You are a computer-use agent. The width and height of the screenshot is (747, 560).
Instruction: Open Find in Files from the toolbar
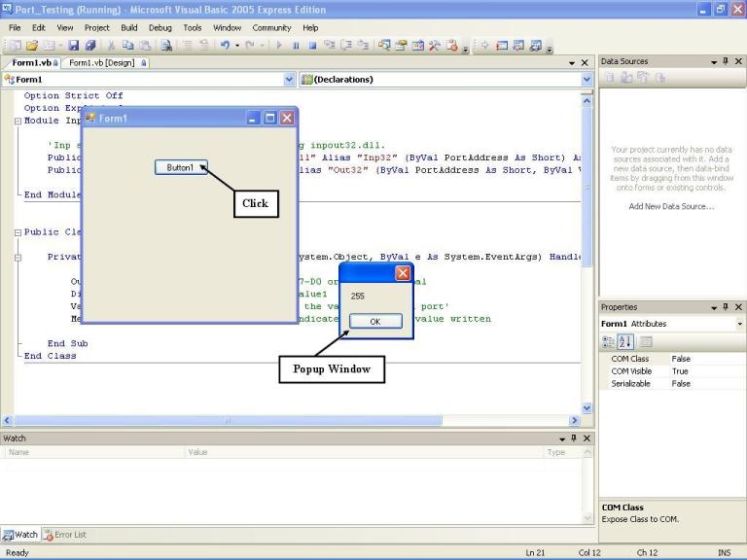point(166,46)
